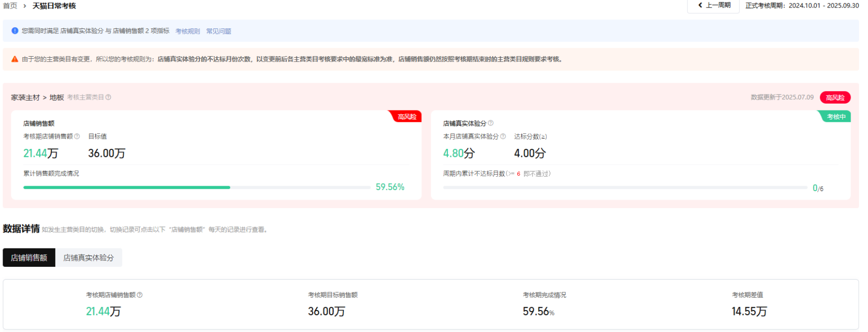Navigate to 首页 in breadcrumb
The width and height of the screenshot is (868, 332).
(x=10, y=6)
